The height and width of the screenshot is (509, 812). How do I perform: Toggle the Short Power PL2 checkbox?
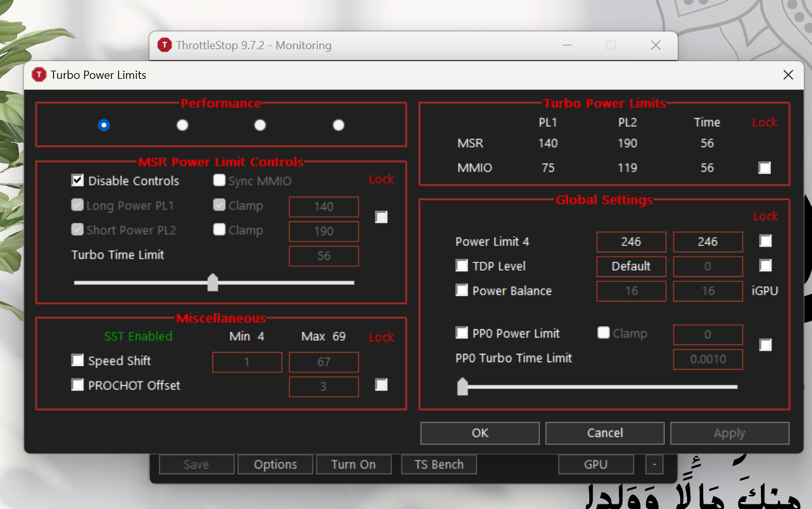(x=78, y=230)
